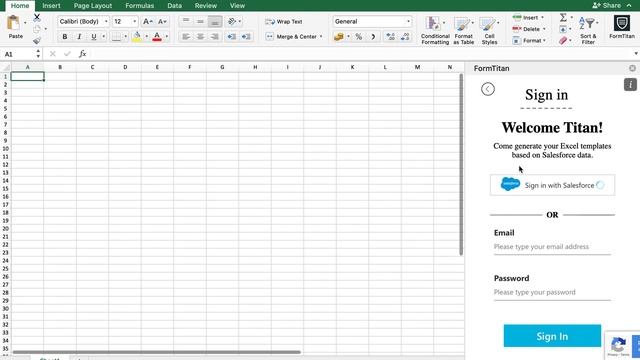Screen dimensions: 640x360
Task: Click the Align Left icon
Action: click(x=186, y=37)
